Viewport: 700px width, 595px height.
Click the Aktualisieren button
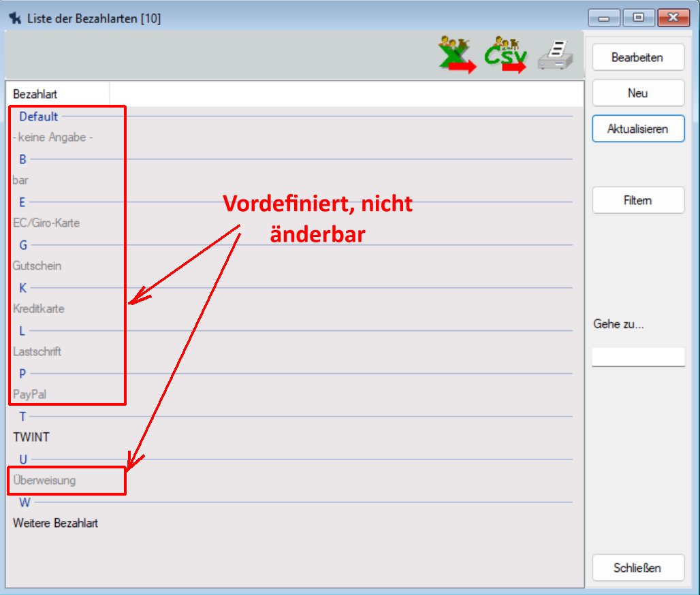click(x=638, y=129)
